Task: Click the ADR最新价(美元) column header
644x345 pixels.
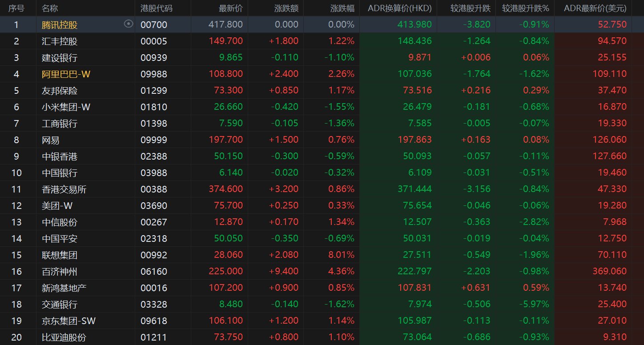Action: 595,8
